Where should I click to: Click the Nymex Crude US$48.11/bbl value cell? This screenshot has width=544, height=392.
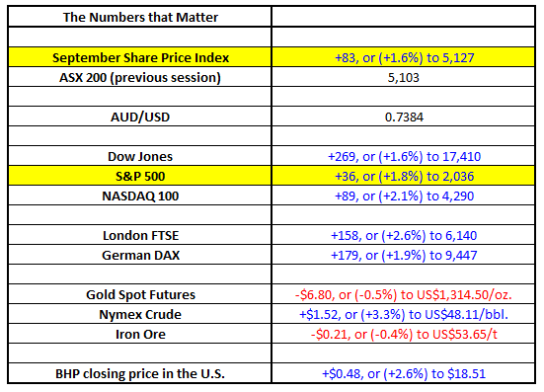pyautogui.click(x=404, y=314)
